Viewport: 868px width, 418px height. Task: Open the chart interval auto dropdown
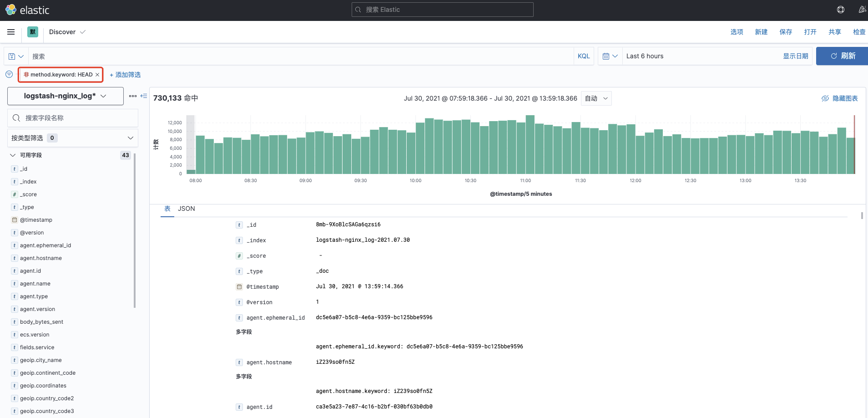coord(596,98)
